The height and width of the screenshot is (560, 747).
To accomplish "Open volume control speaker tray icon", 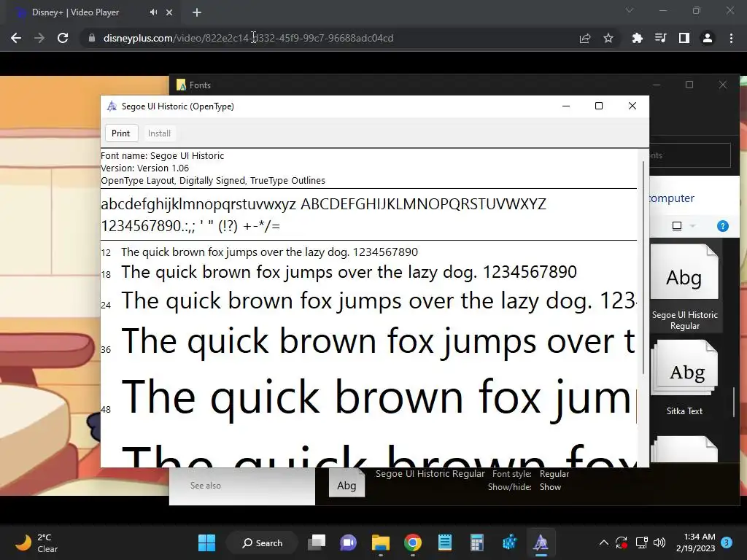I will click(x=659, y=542).
